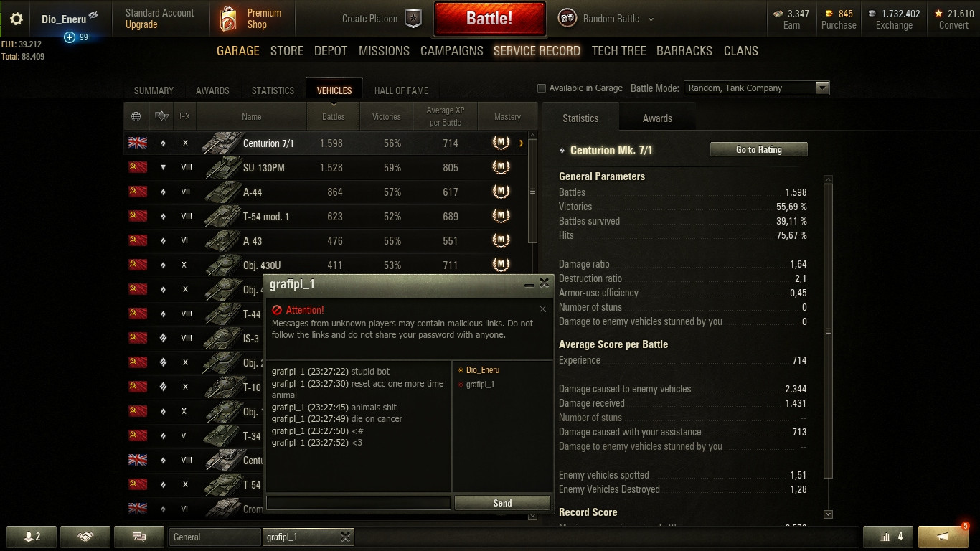The image size is (980, 551).
Task: Send the chat message
Action: point(502,503)
